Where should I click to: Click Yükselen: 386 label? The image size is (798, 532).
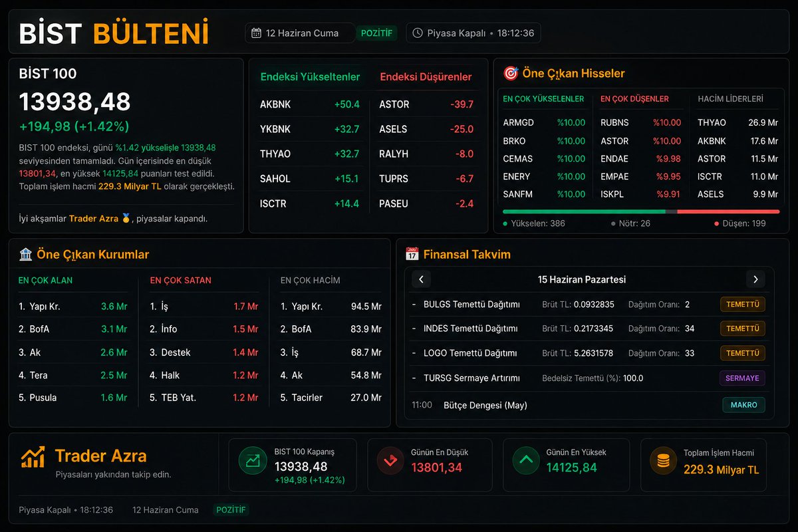coord(535,223)
